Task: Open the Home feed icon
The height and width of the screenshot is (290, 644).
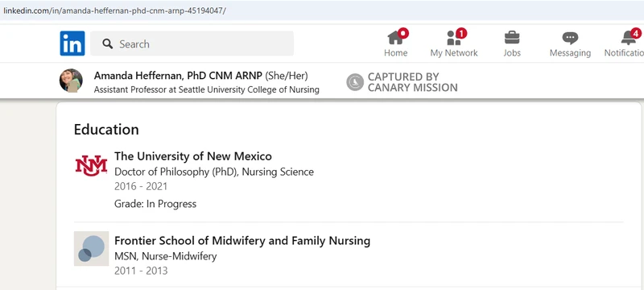Action: (x=396, y=38)
